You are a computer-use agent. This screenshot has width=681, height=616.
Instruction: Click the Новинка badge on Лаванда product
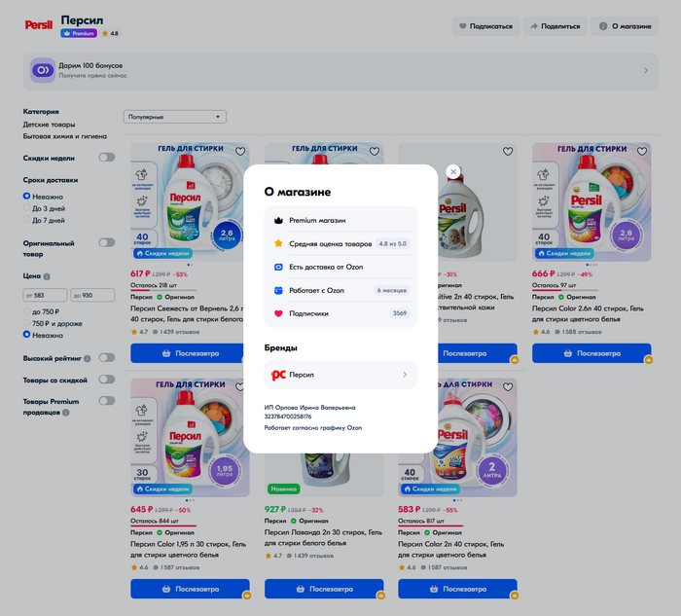(x=284, y=489)
